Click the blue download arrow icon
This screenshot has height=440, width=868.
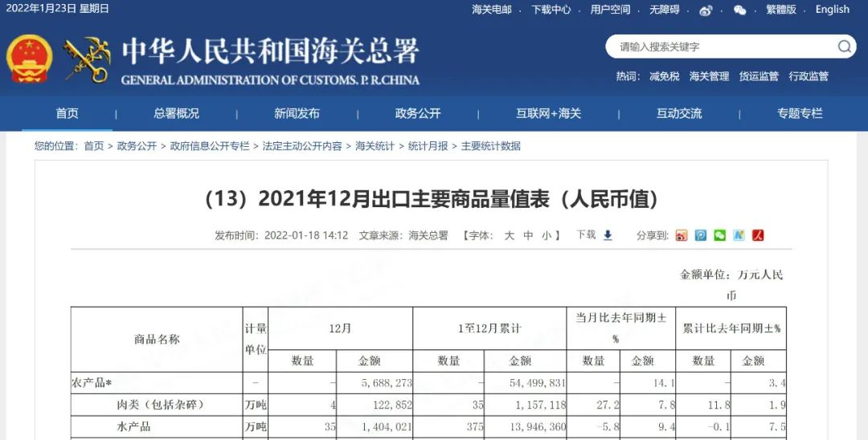click(608, 235)
